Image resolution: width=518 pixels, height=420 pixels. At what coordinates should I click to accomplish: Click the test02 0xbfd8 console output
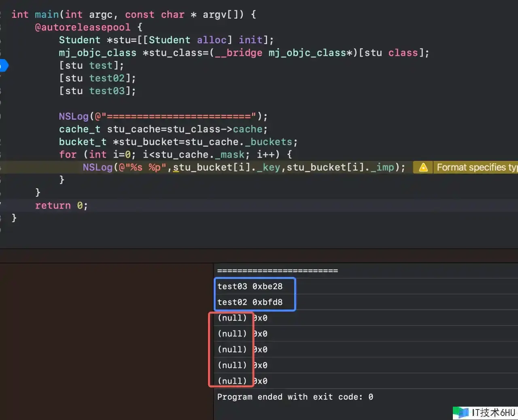click(250, 302)
